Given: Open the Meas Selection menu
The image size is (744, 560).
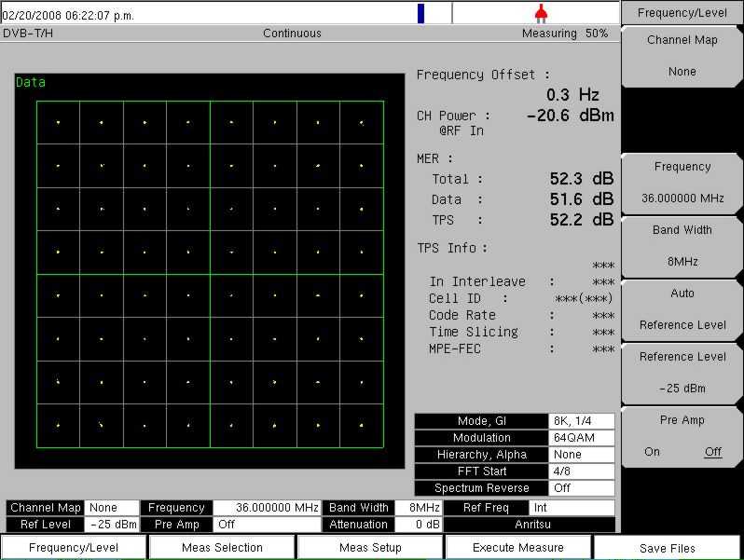Looking at the screenshot, I should click(x=222, y=547).
